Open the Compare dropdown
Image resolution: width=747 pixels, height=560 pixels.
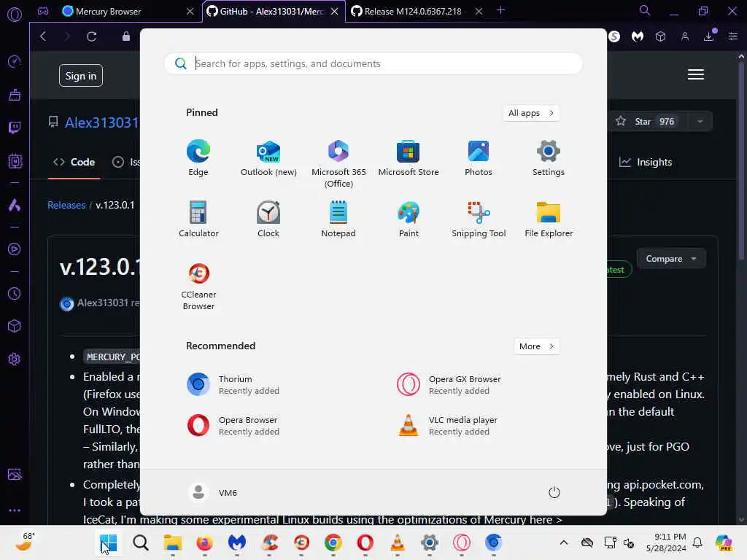coord(671,259)
